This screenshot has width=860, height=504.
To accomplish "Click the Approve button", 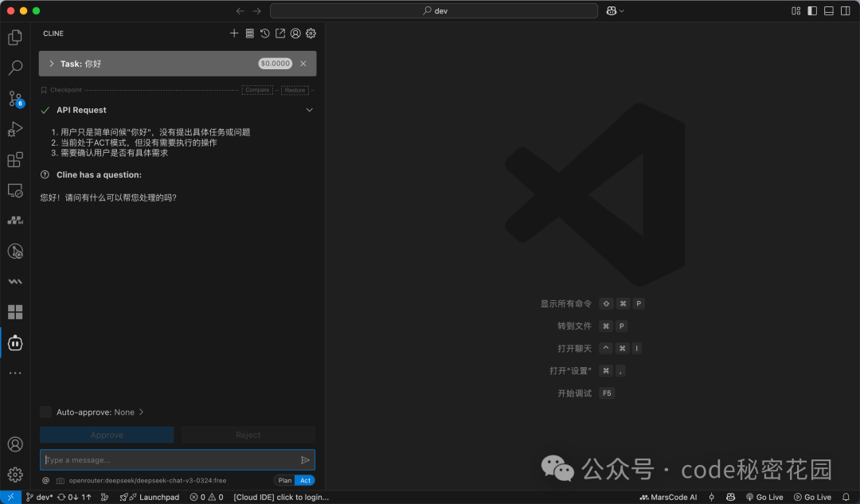I will point(107,435).
